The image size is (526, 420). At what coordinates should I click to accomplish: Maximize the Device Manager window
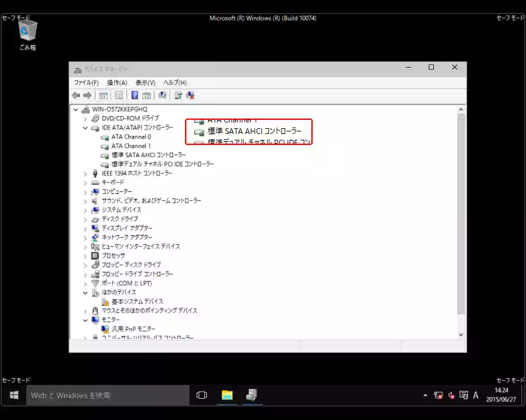[x=431, y=68]
